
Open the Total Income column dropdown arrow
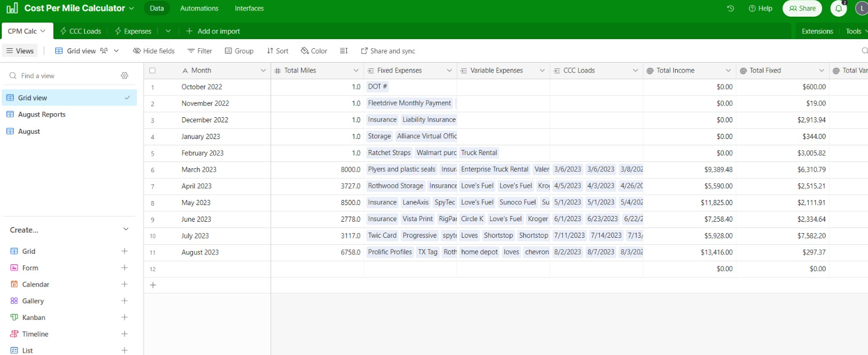[728, 71]
